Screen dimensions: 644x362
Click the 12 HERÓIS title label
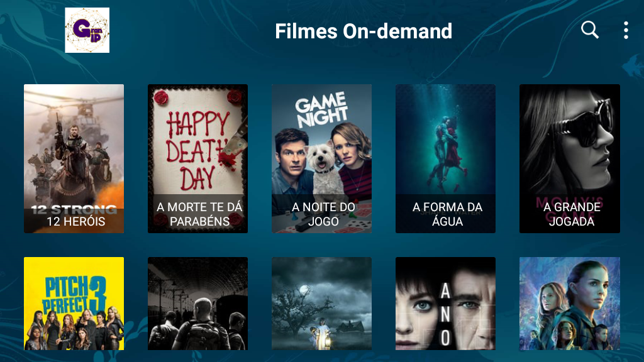[76, 222]
